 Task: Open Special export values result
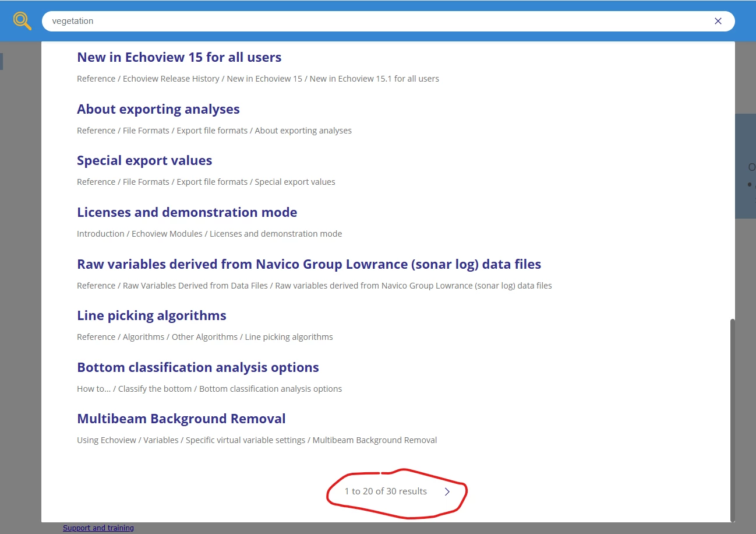144,160
